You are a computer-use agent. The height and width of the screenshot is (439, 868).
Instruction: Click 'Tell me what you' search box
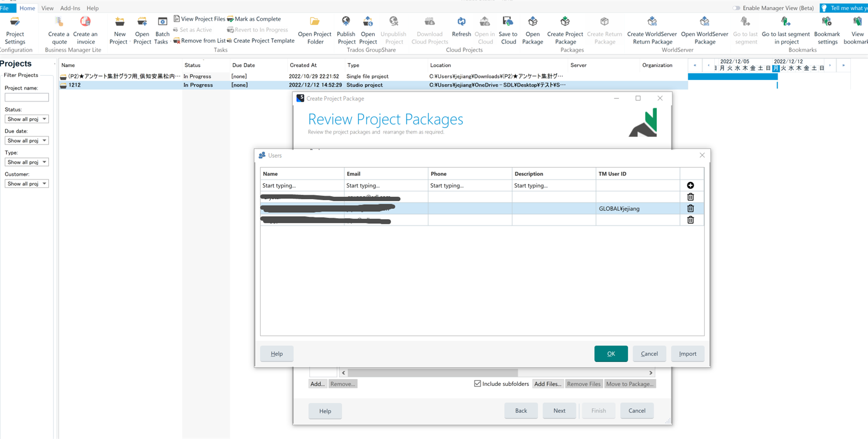(844, 8)
